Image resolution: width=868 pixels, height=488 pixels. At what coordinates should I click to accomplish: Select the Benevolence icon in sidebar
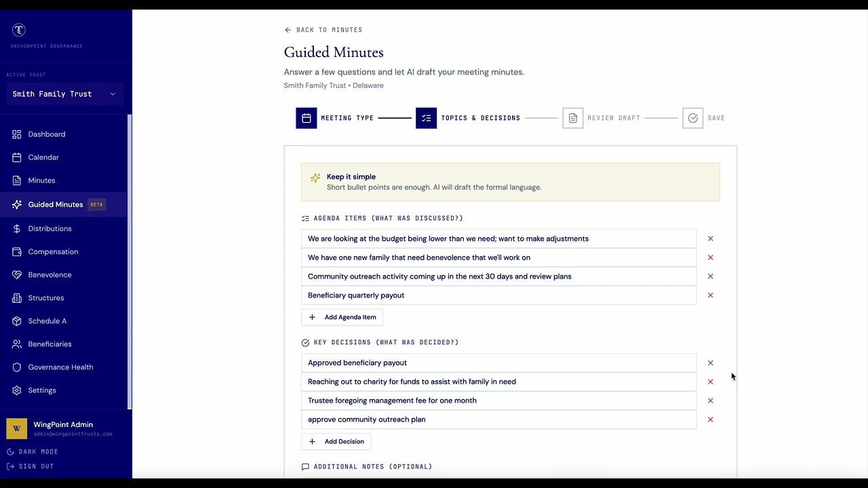(x=17, y=274)
